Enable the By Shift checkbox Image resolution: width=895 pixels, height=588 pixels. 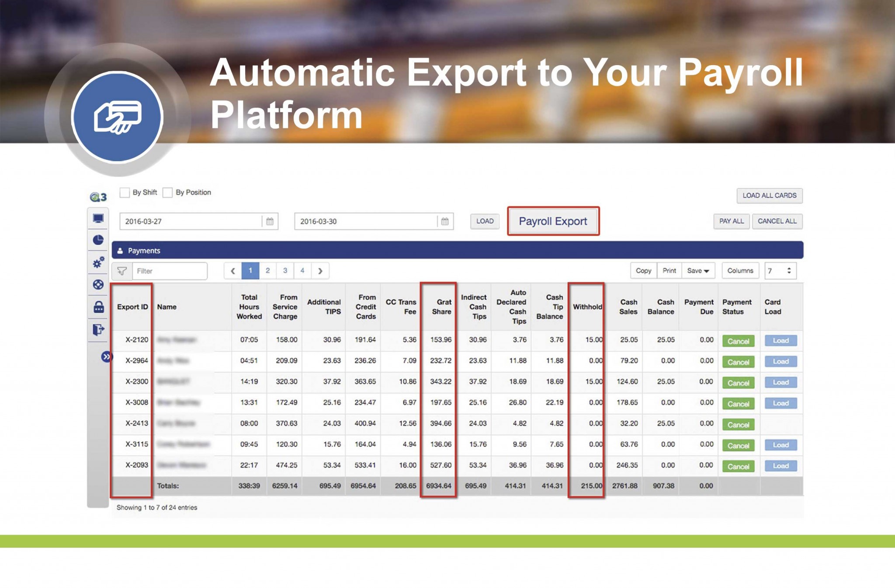125,193
